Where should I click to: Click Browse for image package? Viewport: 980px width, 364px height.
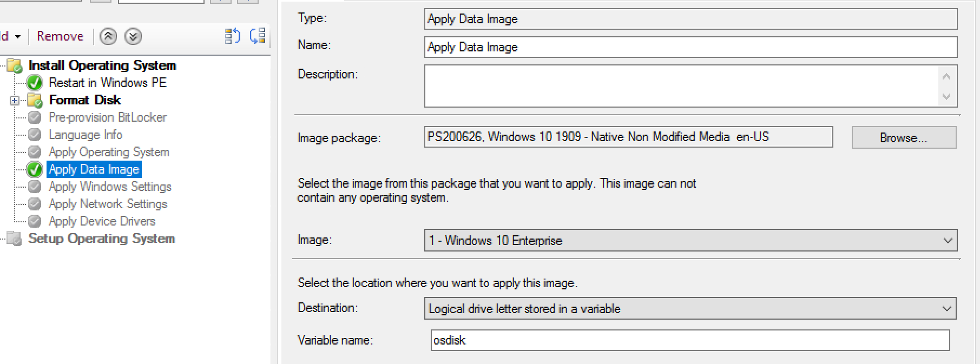coord(903,137)
